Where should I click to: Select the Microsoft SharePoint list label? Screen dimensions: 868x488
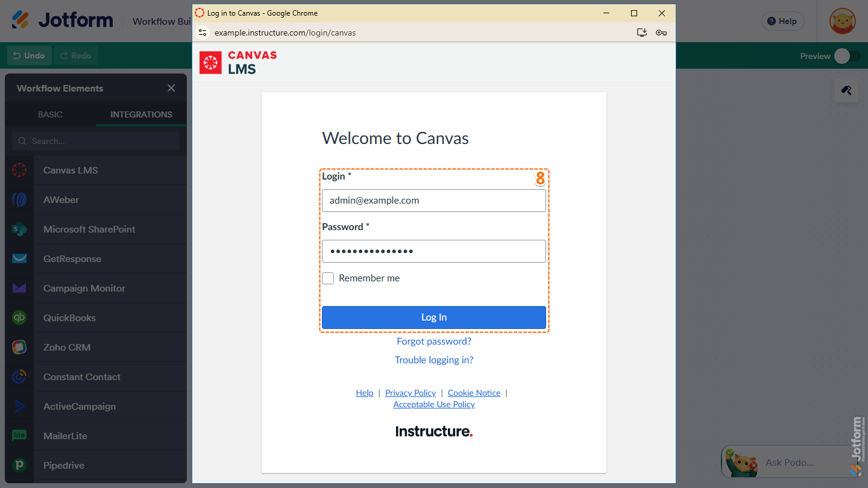coord(89,230)
